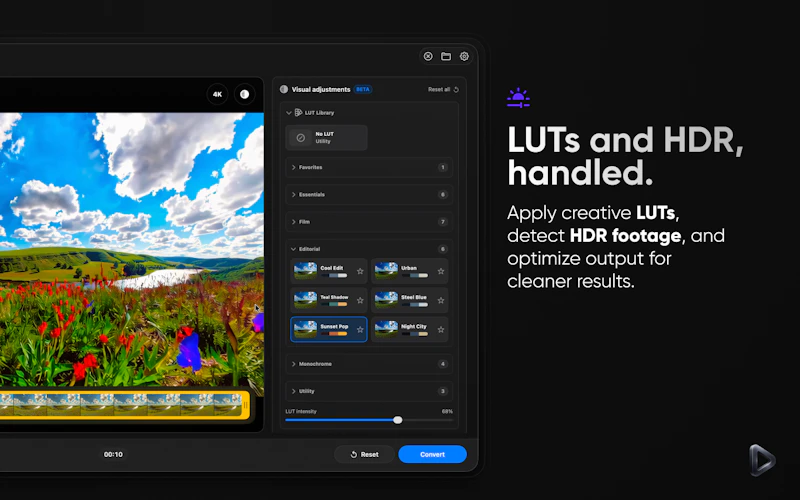Click the 68% intensity value
This screenshot has width=800, height=500.
pos(447,411)
